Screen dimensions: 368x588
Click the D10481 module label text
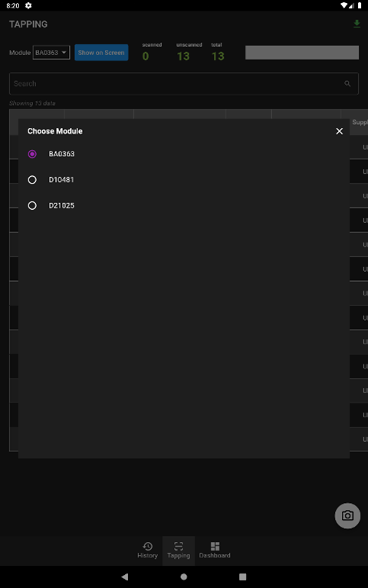[61, 180]
